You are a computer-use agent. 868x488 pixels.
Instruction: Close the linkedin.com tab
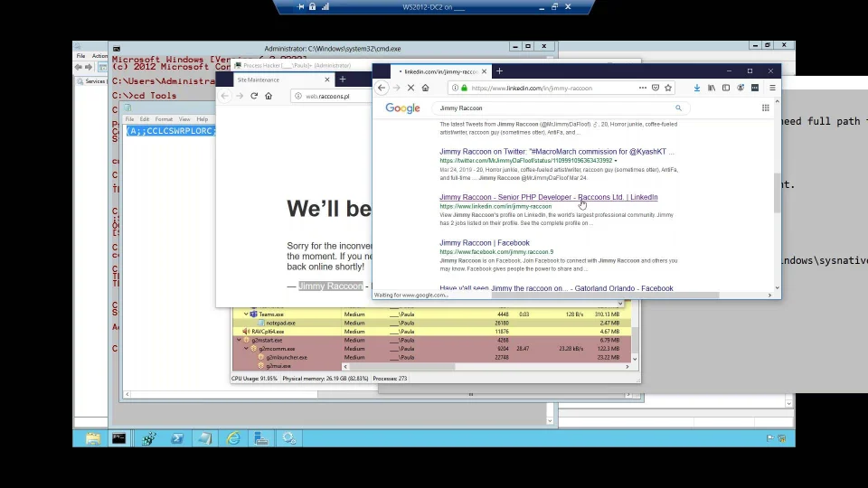point(484,71)
